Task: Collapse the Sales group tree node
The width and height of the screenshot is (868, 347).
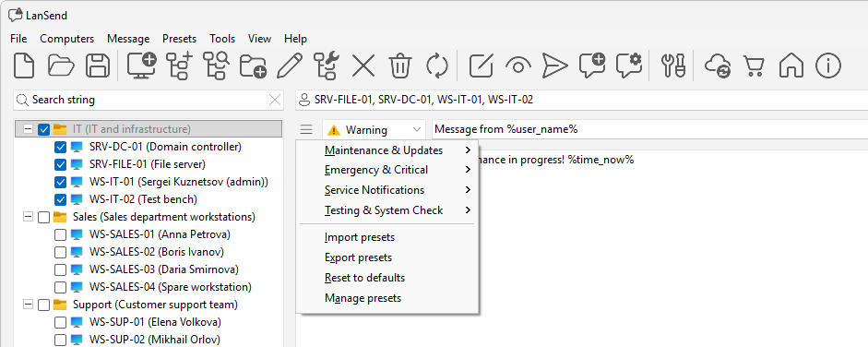Action: (29, 217)
